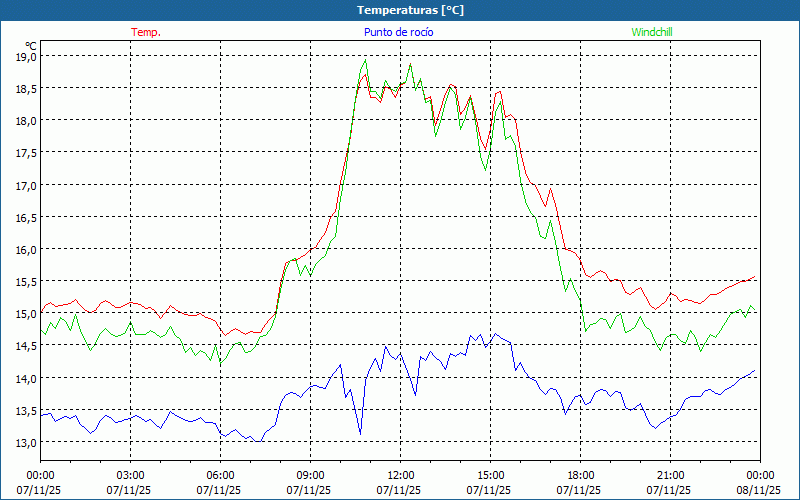Click the 12:00 time axis label
The width and height of the screenshot is (800, 500).
point(401,475)
